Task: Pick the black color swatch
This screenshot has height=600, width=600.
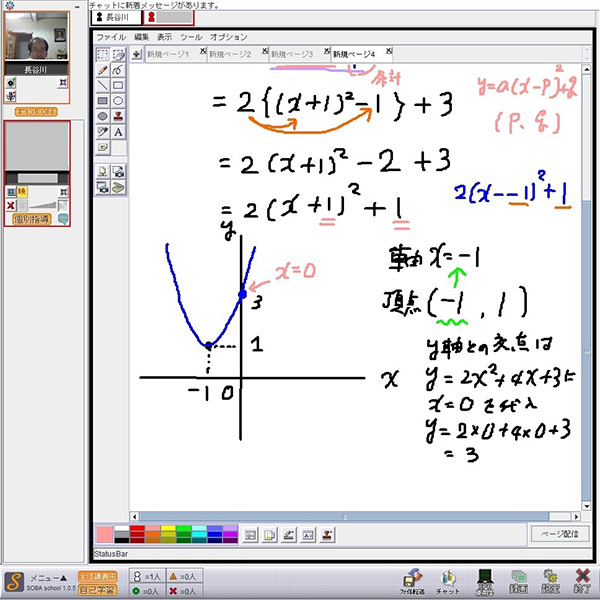Action: coord(122,540)
